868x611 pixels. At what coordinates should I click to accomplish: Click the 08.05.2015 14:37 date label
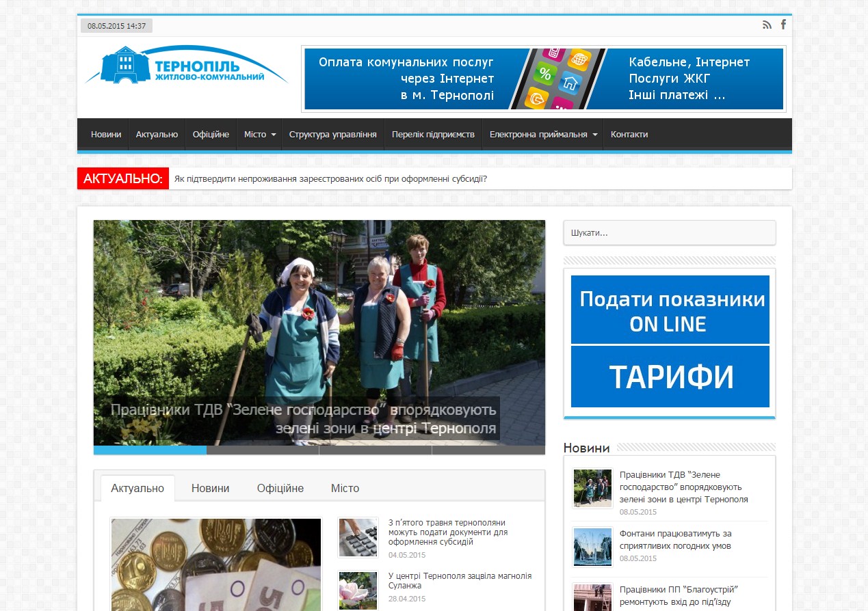117,26
